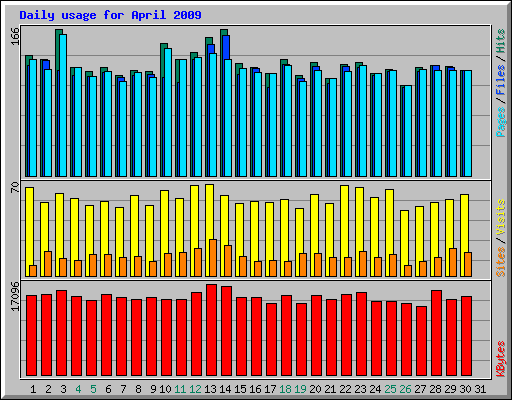Click the 'Hits' legend label

[501, 41]
